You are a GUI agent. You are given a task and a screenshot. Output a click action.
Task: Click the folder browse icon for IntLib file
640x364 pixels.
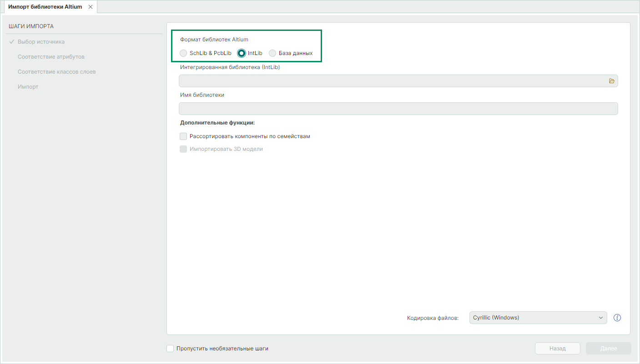pyautogui.click(x=611, y=81)
